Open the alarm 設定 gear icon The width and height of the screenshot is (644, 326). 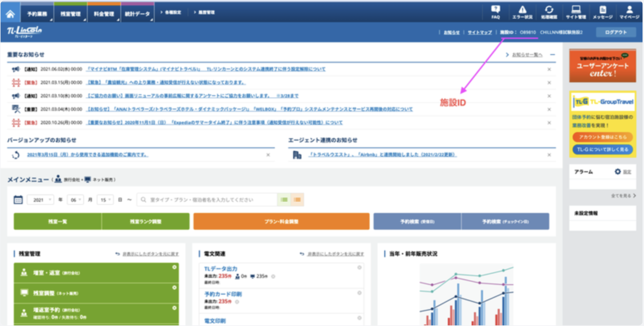618,172
